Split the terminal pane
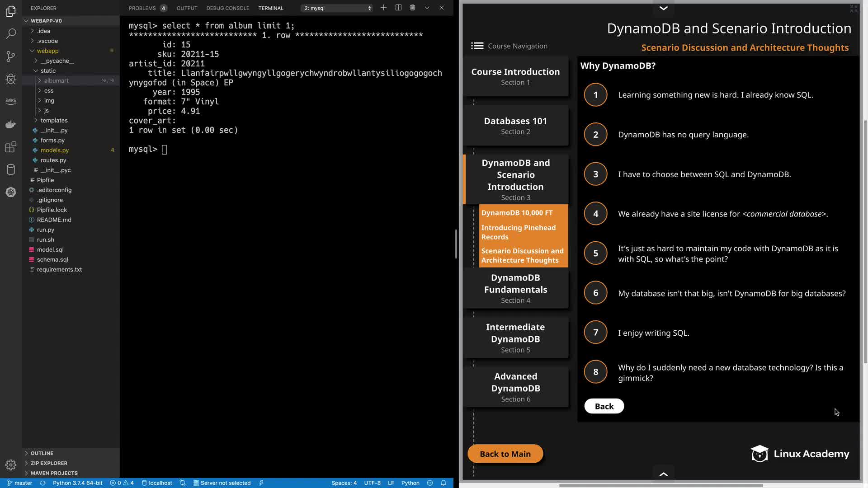This screenshot has width=868, height=488. (398, 8)
